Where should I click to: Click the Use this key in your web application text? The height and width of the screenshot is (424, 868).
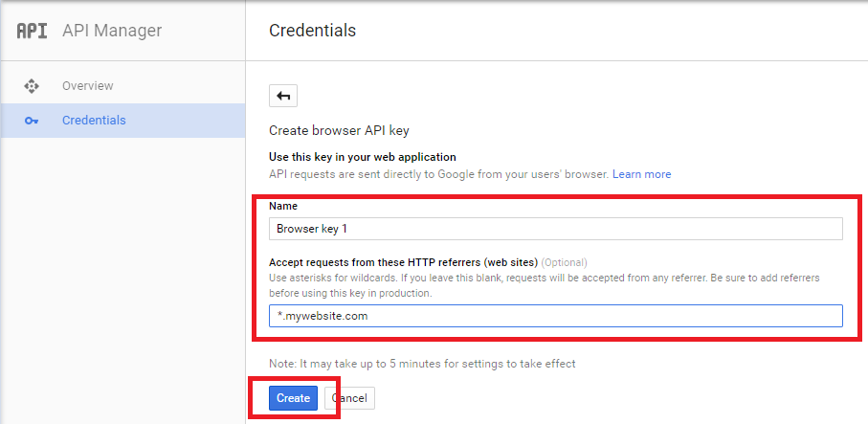pos(363,157)
